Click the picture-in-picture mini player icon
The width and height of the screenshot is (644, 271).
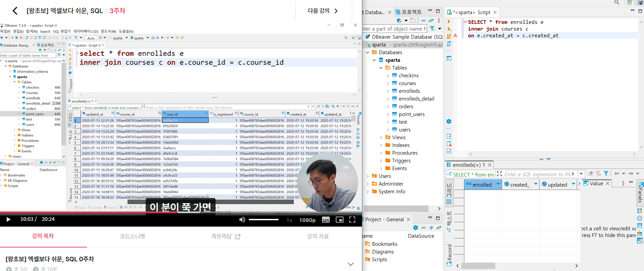coord(339,220)
